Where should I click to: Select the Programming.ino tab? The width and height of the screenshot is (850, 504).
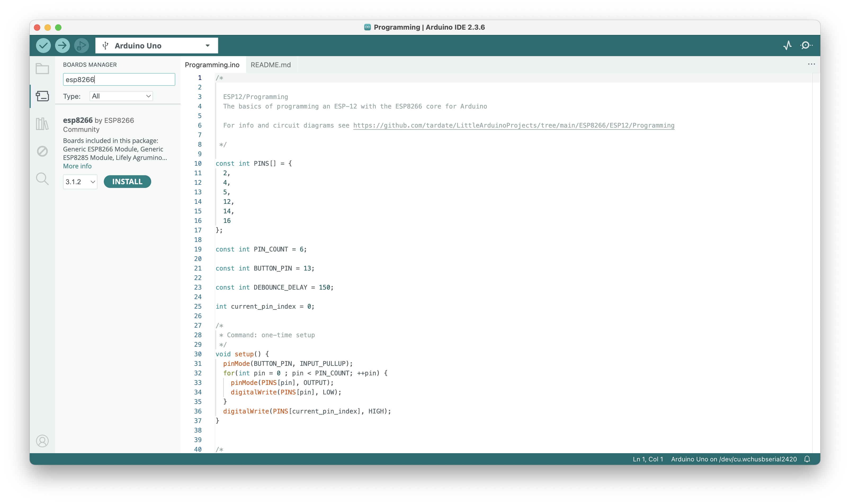point(212,65)
